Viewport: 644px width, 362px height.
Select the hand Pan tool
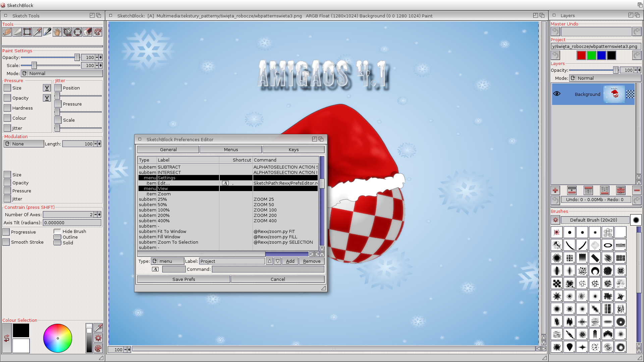[x=57, y=32]
